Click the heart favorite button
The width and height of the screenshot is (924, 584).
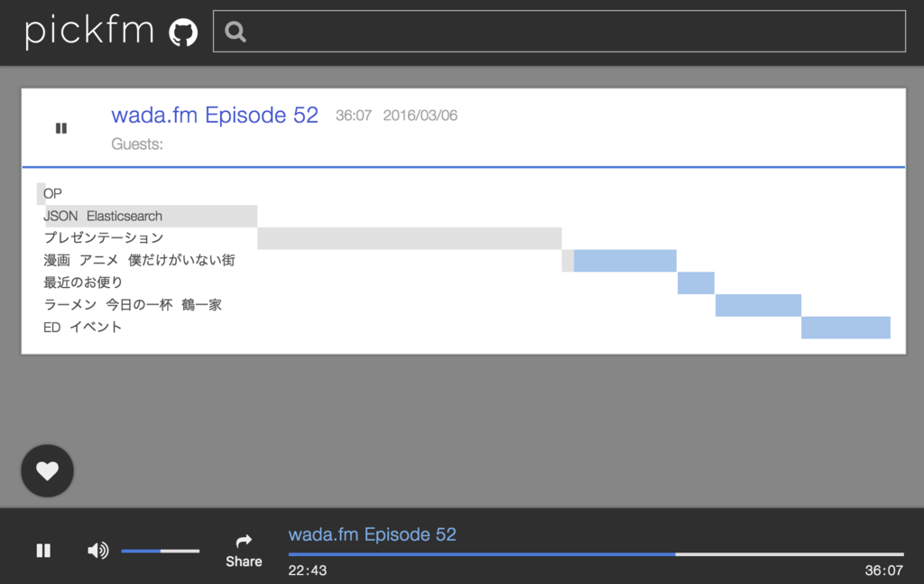(47, 470)
